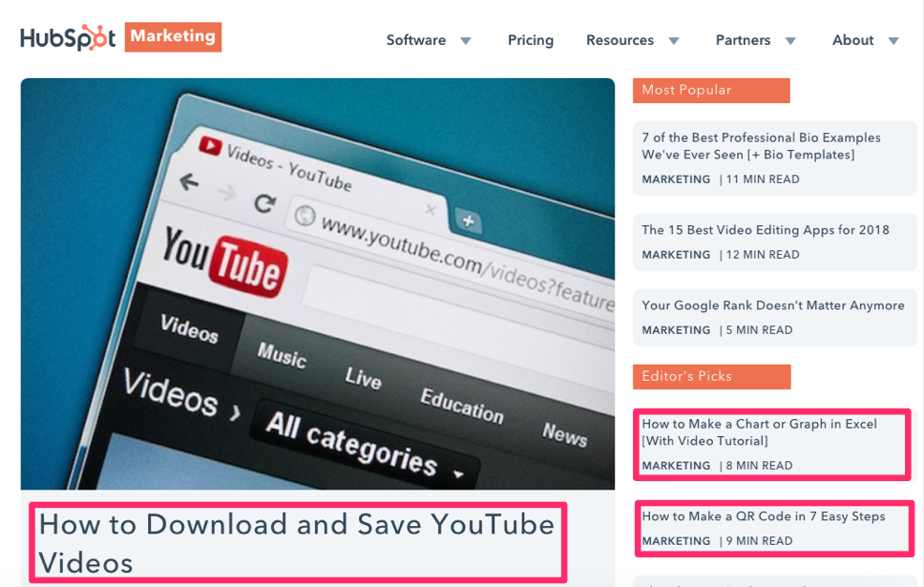Open the Resources menu
Viewport: 924px width, 587px height.
click(619, 40)
